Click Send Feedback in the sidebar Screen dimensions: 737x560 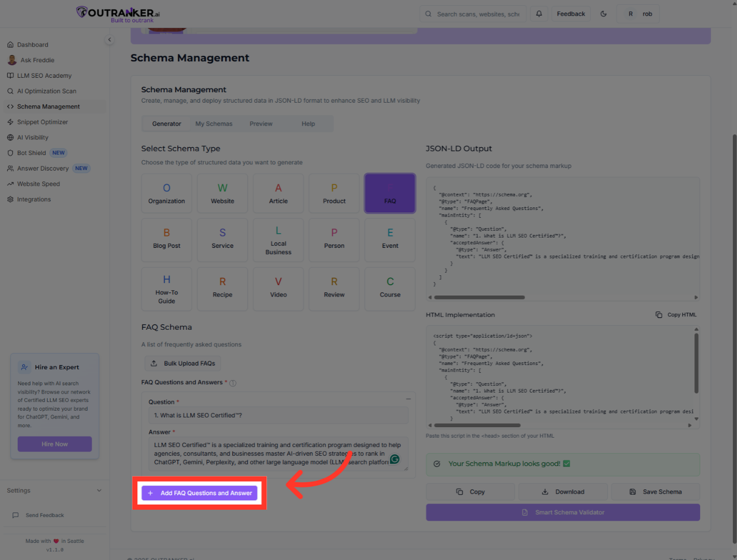tap(45, 515)
